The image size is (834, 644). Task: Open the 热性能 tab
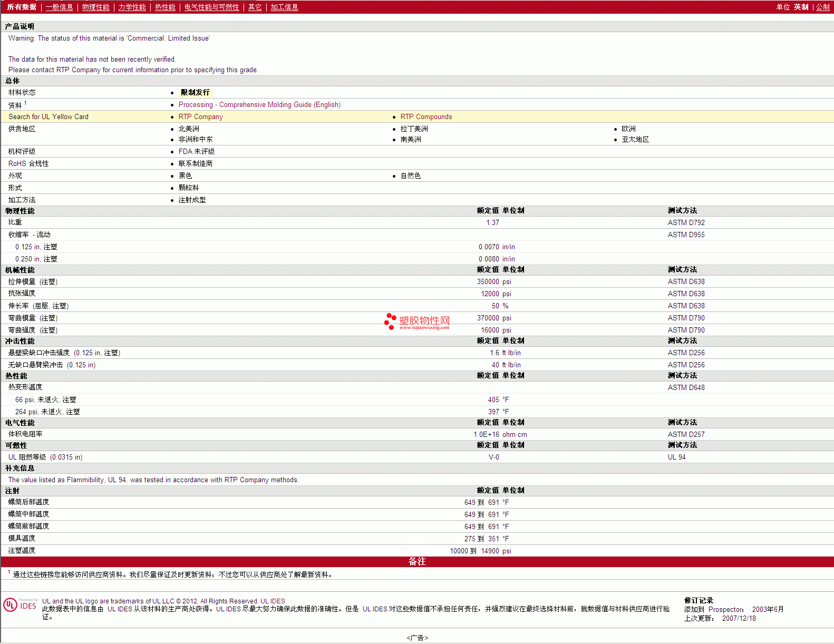tap(165, 7)
